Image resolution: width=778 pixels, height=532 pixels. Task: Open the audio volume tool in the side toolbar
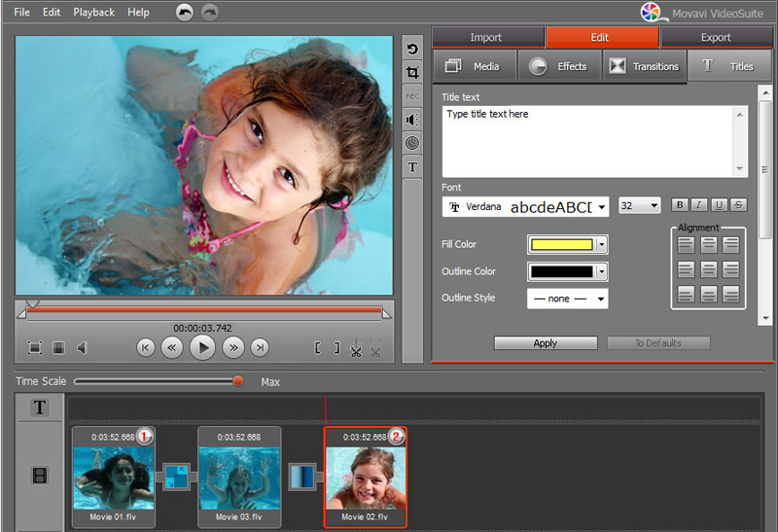412,120
